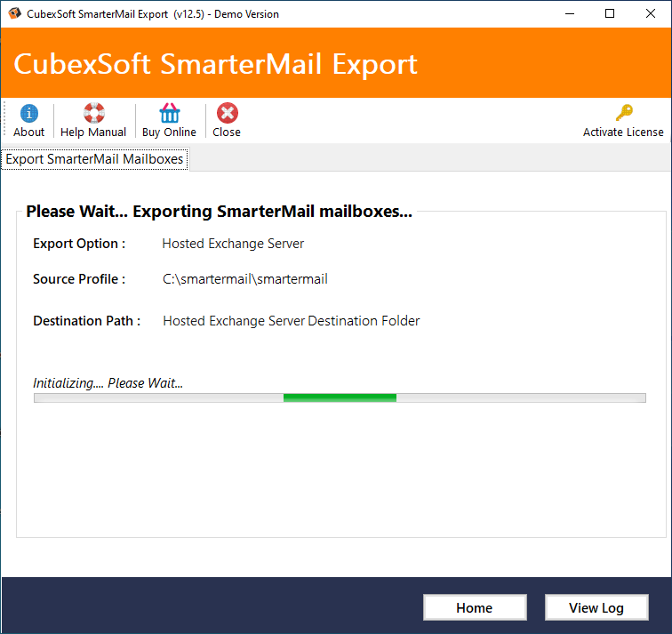Click the 'Export Option :' label
The width and height of the screenshot is (672, 634).
79,244
